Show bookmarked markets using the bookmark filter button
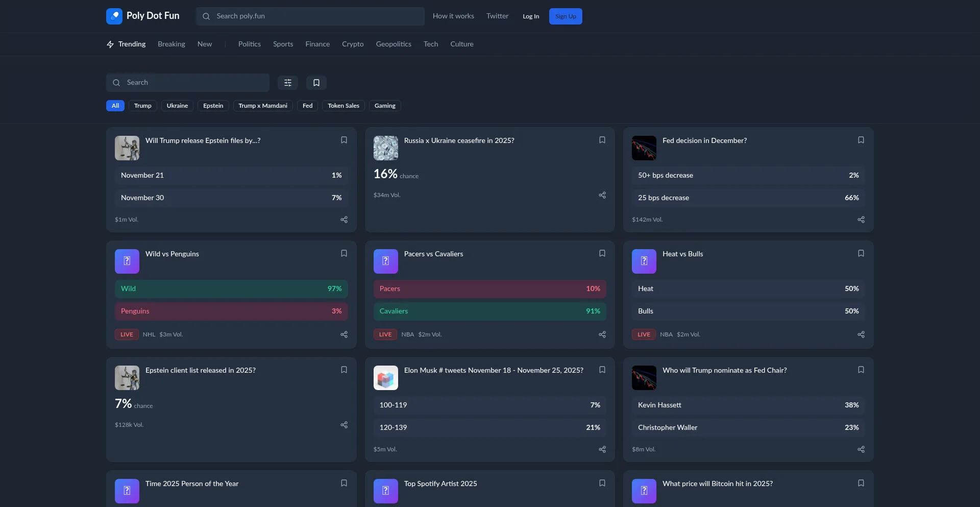The width and height of the screenshot is (980, 507). (316, 83)
